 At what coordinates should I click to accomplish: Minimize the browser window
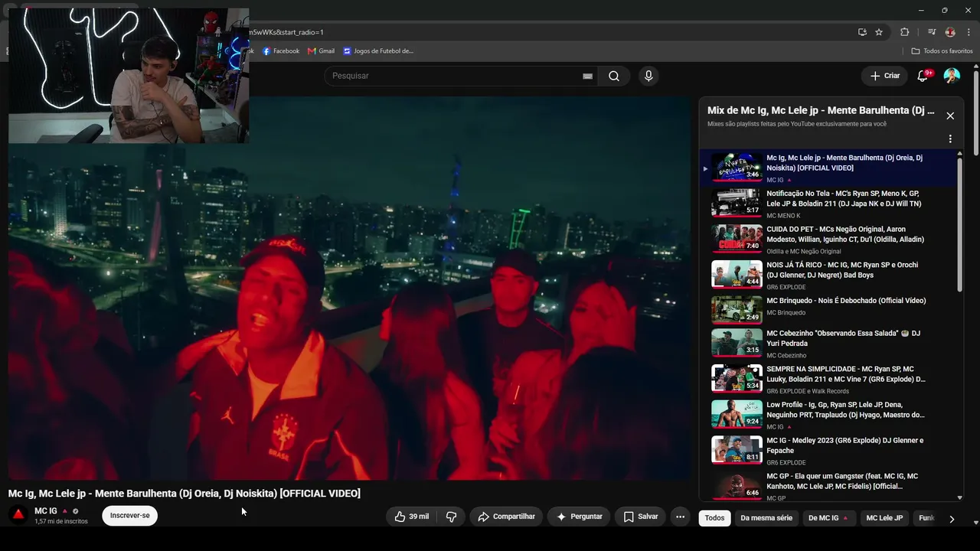pyautogui.click(x=920, y=10)
